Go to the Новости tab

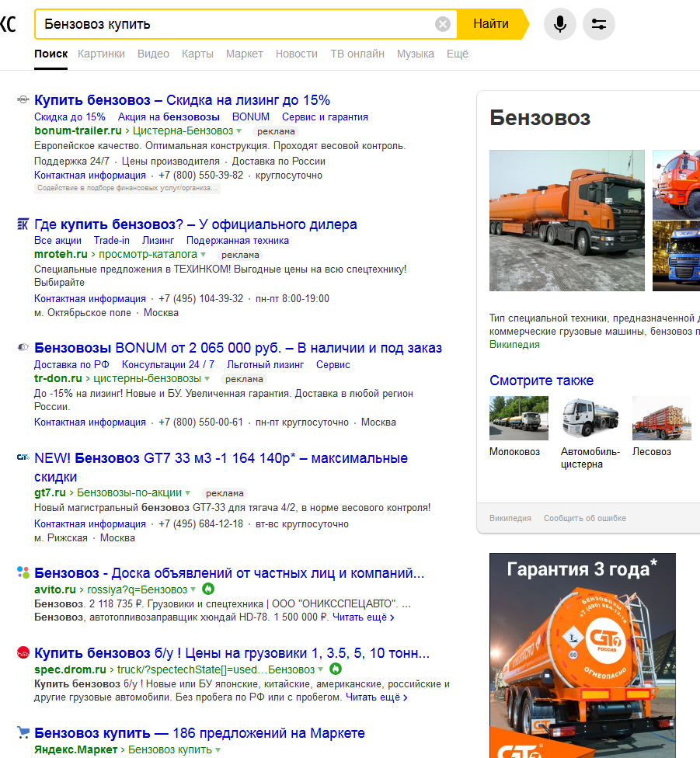coord(296,54)
